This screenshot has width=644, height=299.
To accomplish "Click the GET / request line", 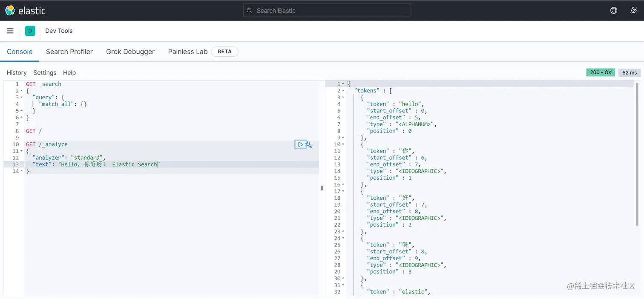I will (x=34, y=131).
